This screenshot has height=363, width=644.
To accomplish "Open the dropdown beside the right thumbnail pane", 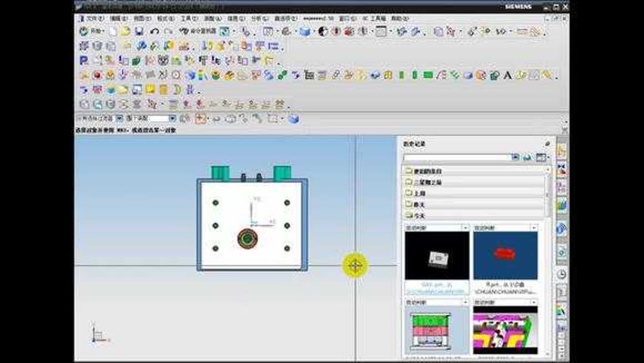I will [x=534, y=227].
